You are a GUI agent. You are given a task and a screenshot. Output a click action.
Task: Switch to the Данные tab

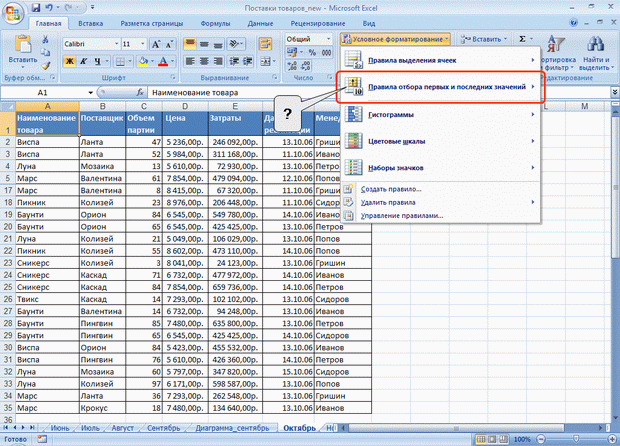(x=260, y=24)
